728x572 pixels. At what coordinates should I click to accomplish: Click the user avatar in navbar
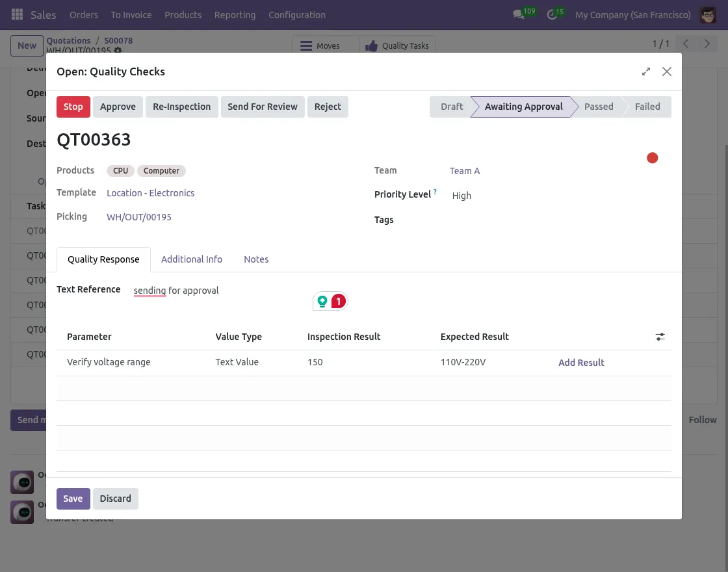click(x=708, y=14)
